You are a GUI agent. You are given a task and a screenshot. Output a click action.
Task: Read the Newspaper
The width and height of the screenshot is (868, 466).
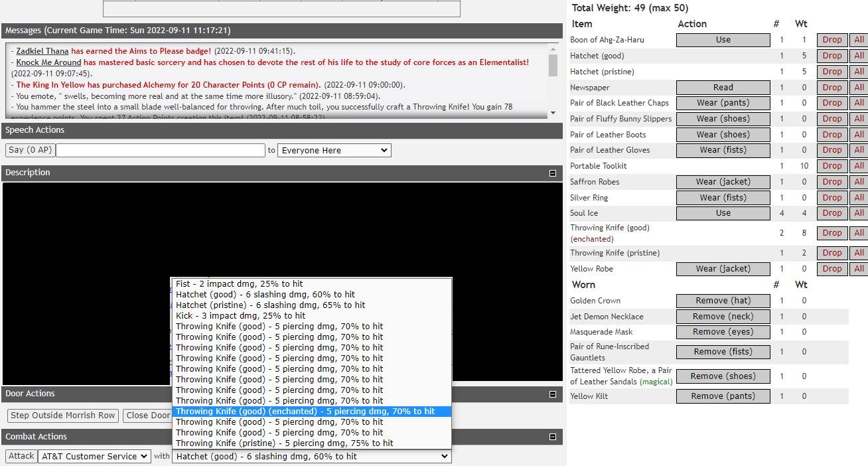pos(723,88)
